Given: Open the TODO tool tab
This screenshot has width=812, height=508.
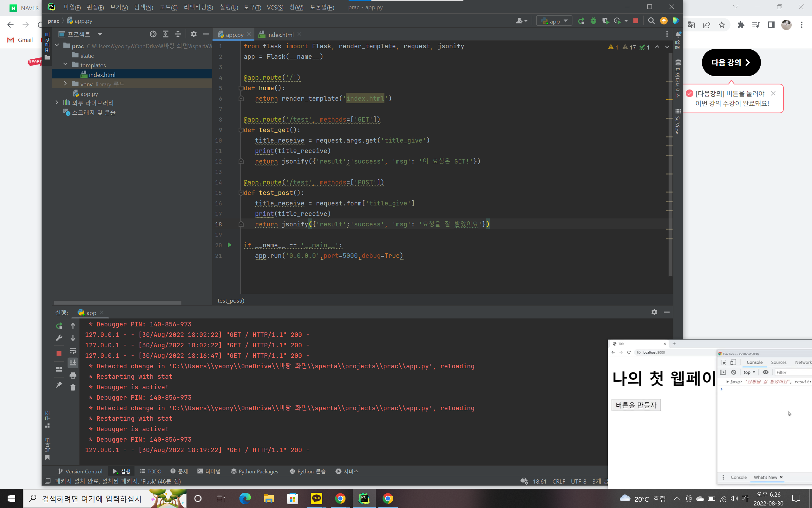Looking at the screenshot, I should click(151, 471).
